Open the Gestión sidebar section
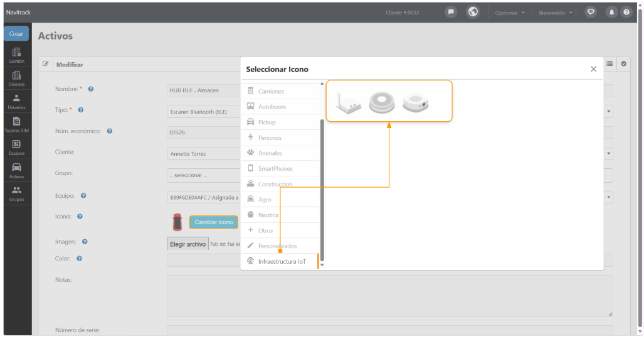This screenshot has width=644, height=339. click(16, 55)
